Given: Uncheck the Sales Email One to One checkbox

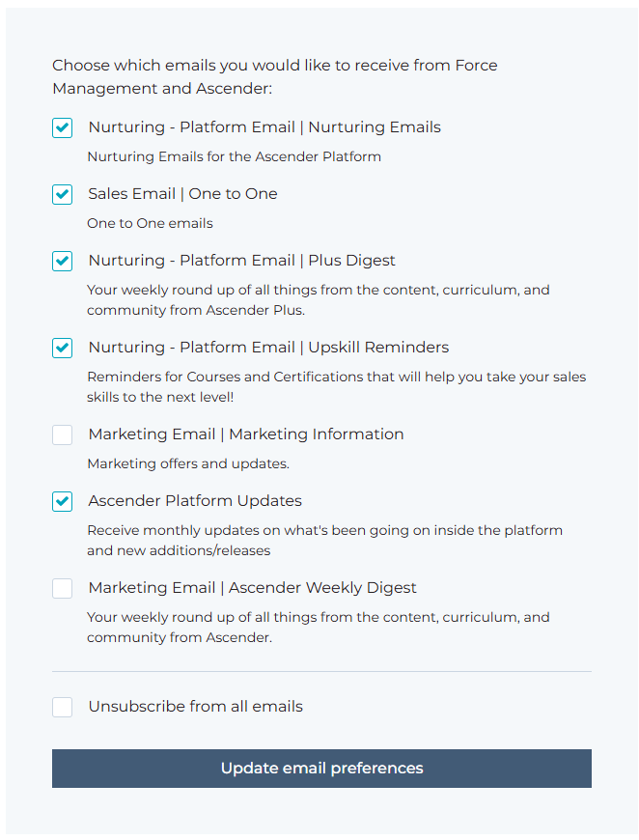Looking at the screenshot, I should point(63,194).
